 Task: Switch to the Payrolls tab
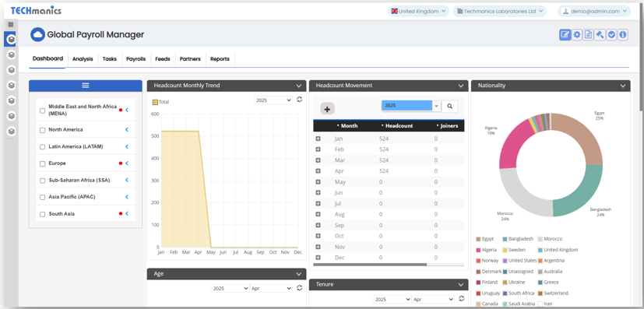[x=136, y=59]
